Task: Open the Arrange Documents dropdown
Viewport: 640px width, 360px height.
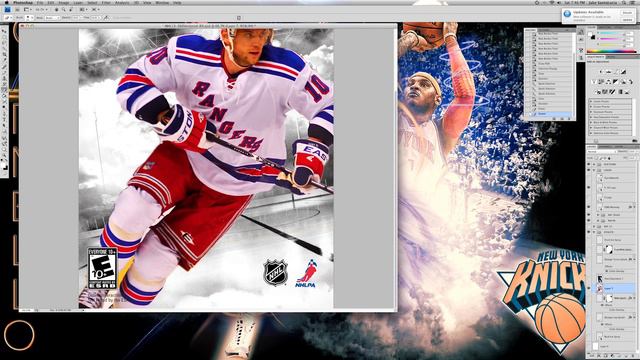Action: tap(84, 9)
